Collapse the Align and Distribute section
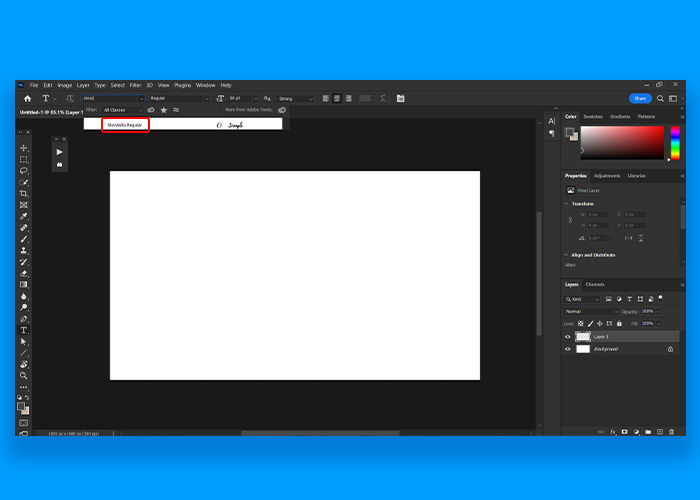Image resolution: width=700 pixels, height=500 pixels. [x=567, y=255]
